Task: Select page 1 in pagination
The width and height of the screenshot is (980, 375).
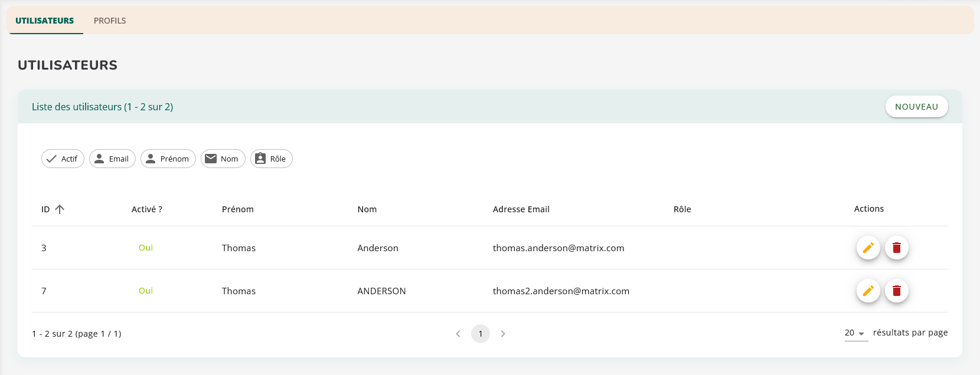Action: point(481,334)
